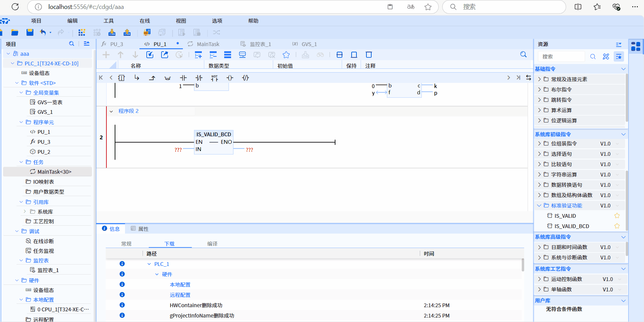Image resolution: width=644 pixels, height=322 pixels.
Task: Open the 在线 menu
Action: tap(144, 21)
